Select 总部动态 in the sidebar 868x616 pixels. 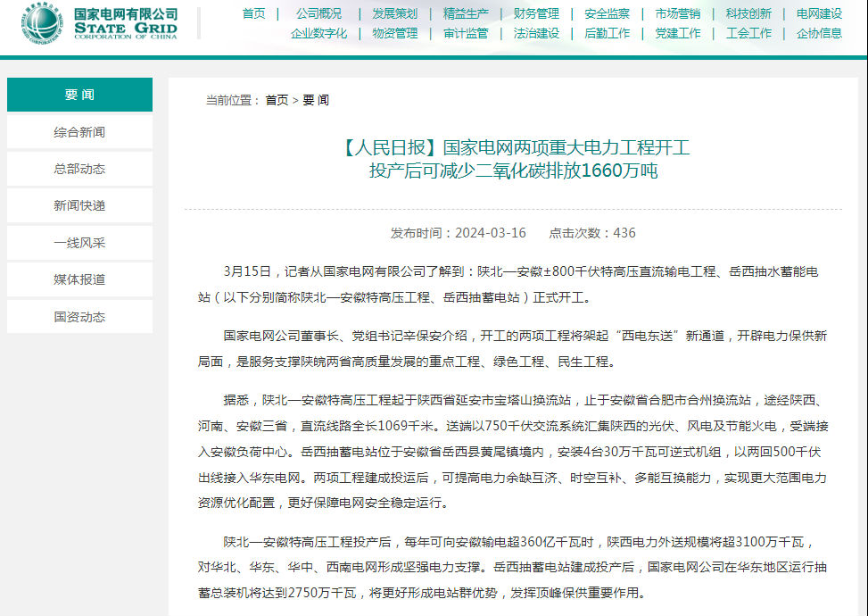[x=79, y=169]
